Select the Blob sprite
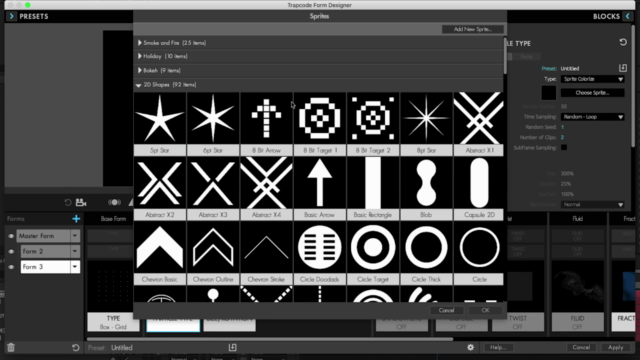640x360 pixels. (426, 188)
